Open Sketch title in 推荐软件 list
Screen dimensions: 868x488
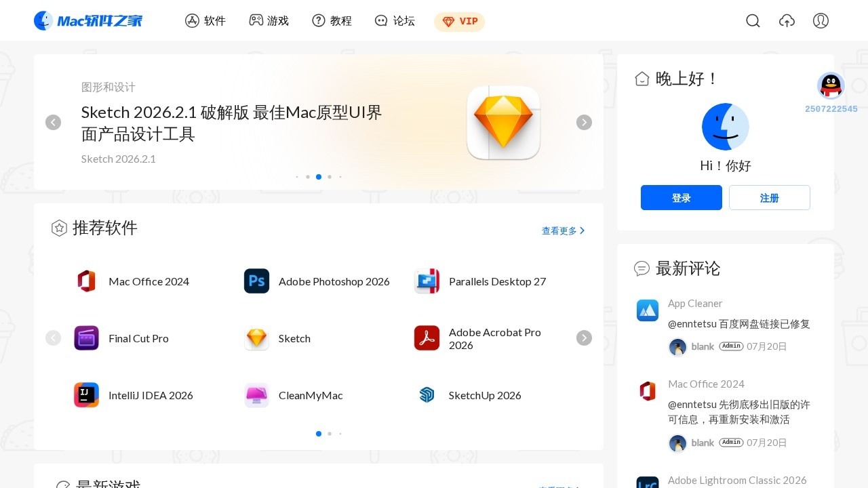pyautogui.click(x=294, y=338)
